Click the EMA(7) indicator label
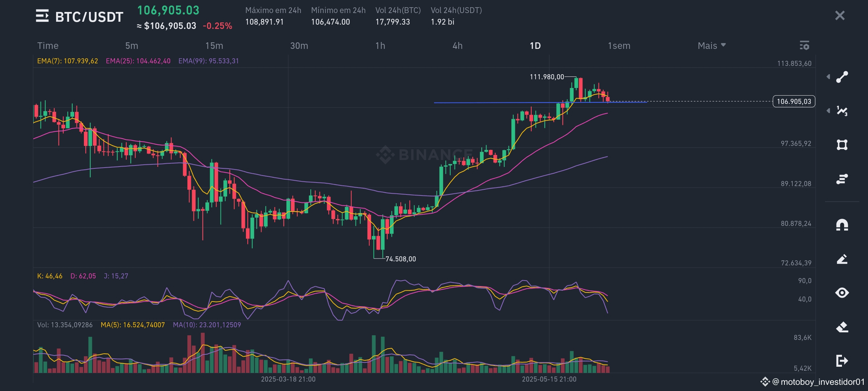Screen dimensions: 868x391 click(x=68, y=61)
